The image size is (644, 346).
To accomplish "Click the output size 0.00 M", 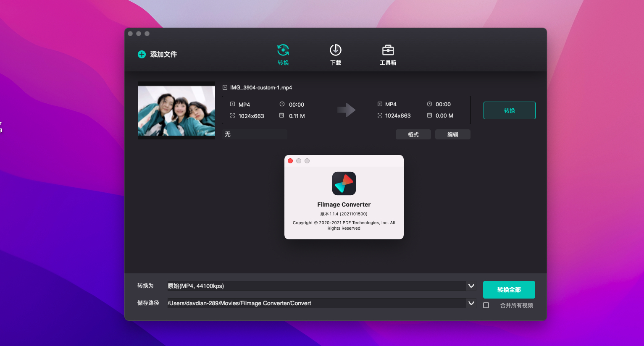I will (444, 115).
